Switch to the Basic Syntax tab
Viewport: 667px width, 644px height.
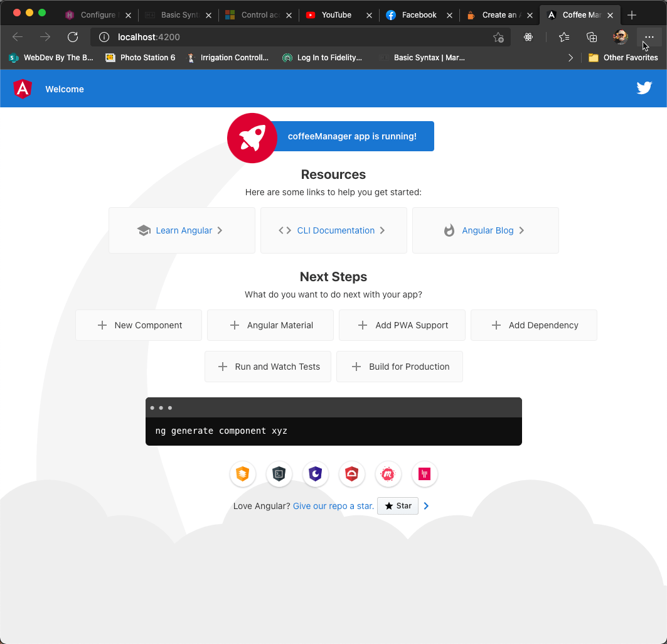point(179,15)
